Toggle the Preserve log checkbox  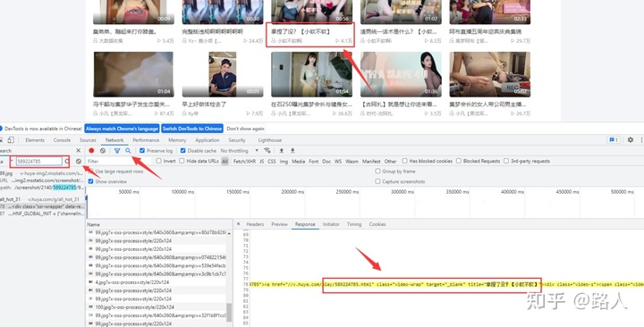[x=142, y=151]
